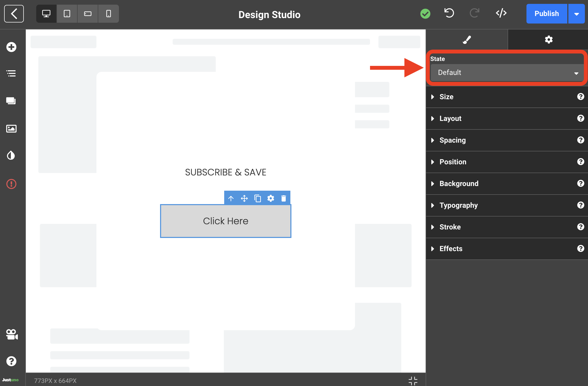This screenshot has height=386, width=588.
Task: Open the video tutorials camera icon
Action: (x=12, y=334)
